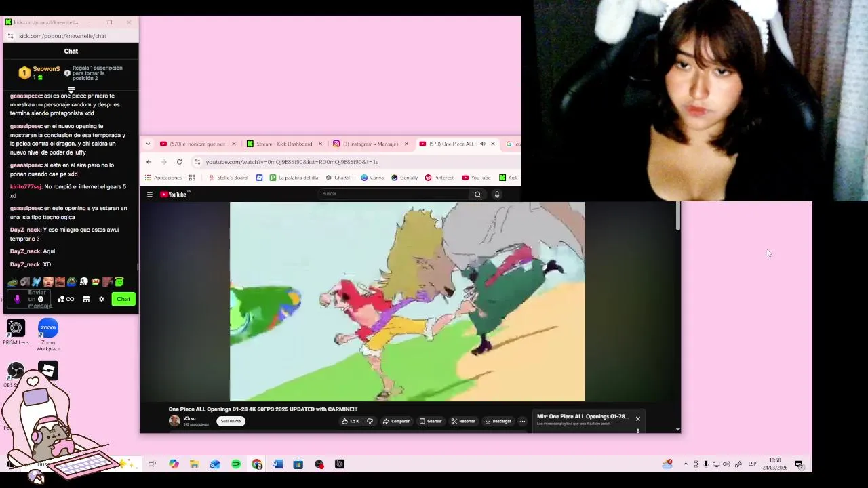Open the taskbar clock and date
The width and height of the screenshot is (868, 488).
tap(776, 464)
